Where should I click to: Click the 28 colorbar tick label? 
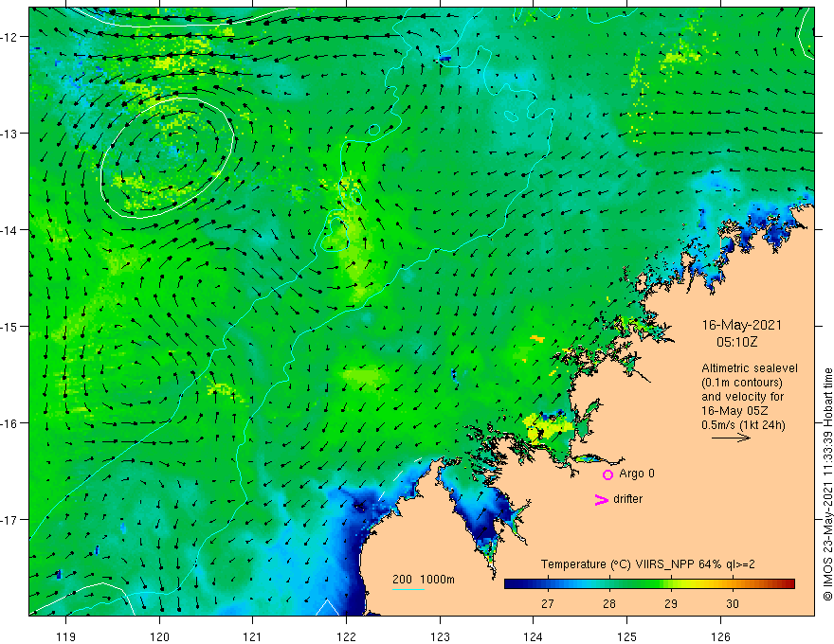(609, 603)
